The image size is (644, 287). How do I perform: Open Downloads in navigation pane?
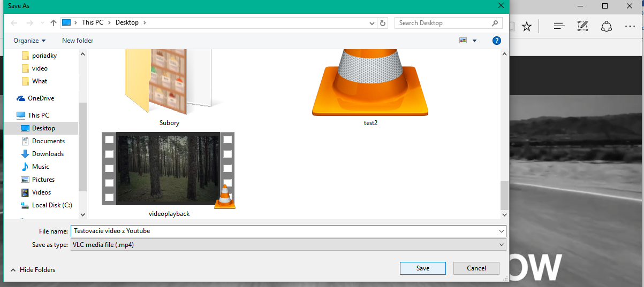(x=48, y=154)
